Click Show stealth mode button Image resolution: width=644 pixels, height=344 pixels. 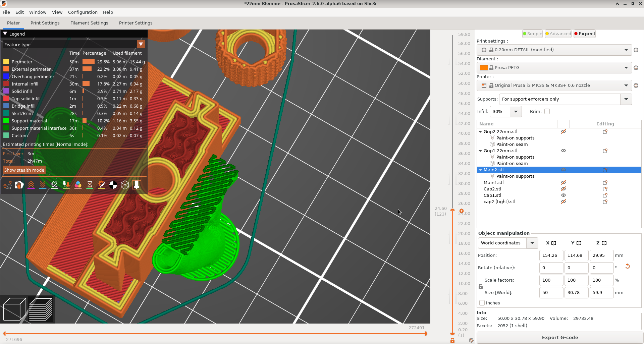(x=24, y=170)
